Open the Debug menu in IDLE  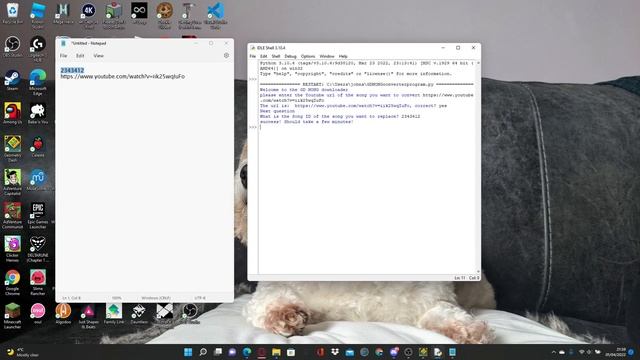[x=290, y=56]
